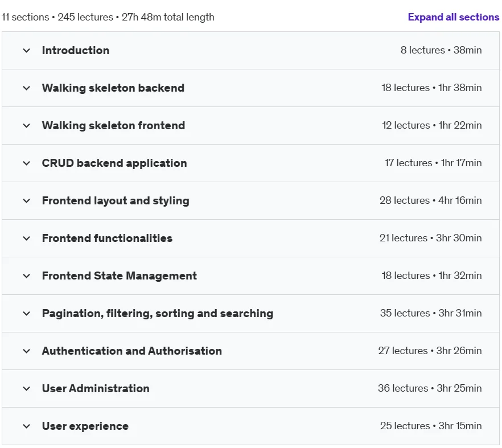Expand Frontend layout and styling chevron
502x448 pixels.
27,201
